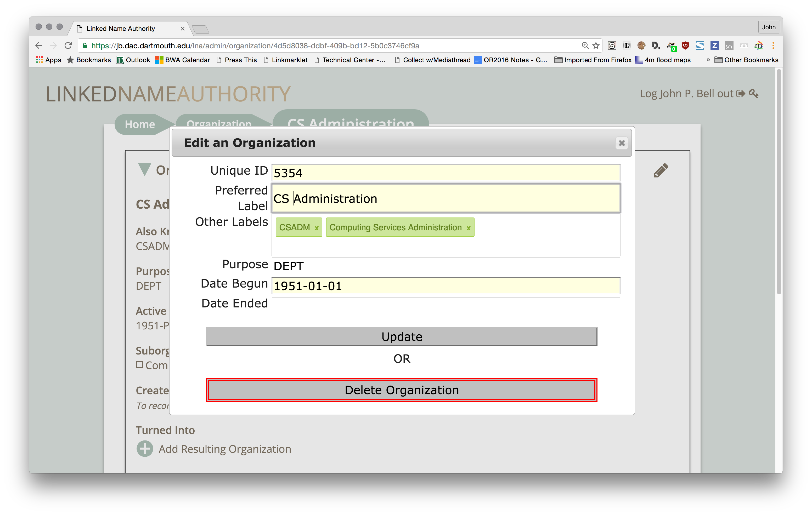812x515 pixels.
Task: Show hidden bookmarks with chevron
Action: 708,60
